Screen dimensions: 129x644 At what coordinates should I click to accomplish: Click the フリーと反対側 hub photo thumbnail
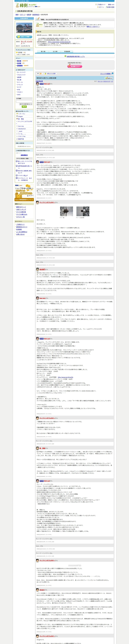[x=83, y=211]
